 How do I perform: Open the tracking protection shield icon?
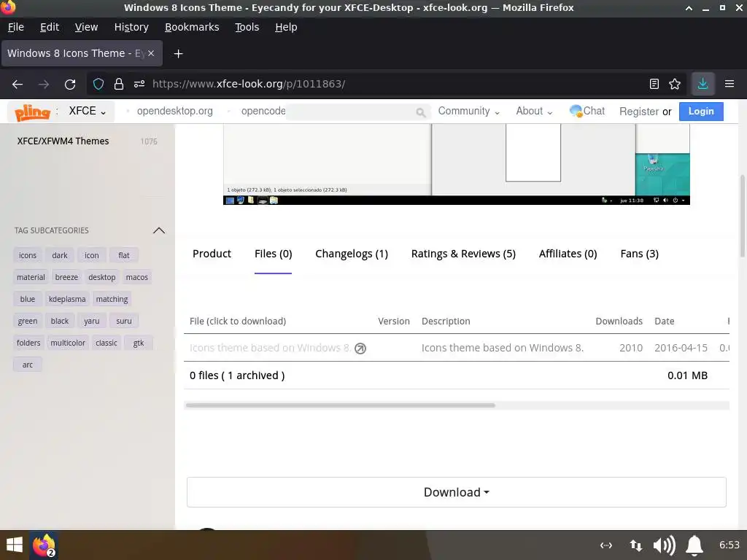click(98, 85)
